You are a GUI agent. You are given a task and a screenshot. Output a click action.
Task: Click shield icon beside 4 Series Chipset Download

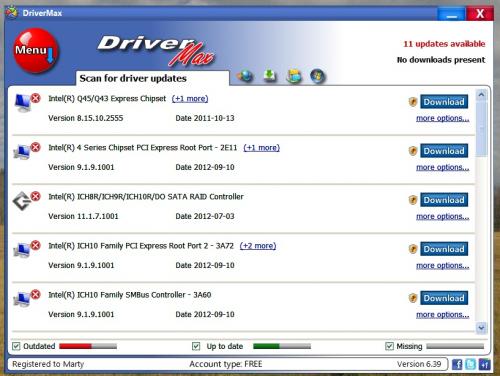point(413,151)
